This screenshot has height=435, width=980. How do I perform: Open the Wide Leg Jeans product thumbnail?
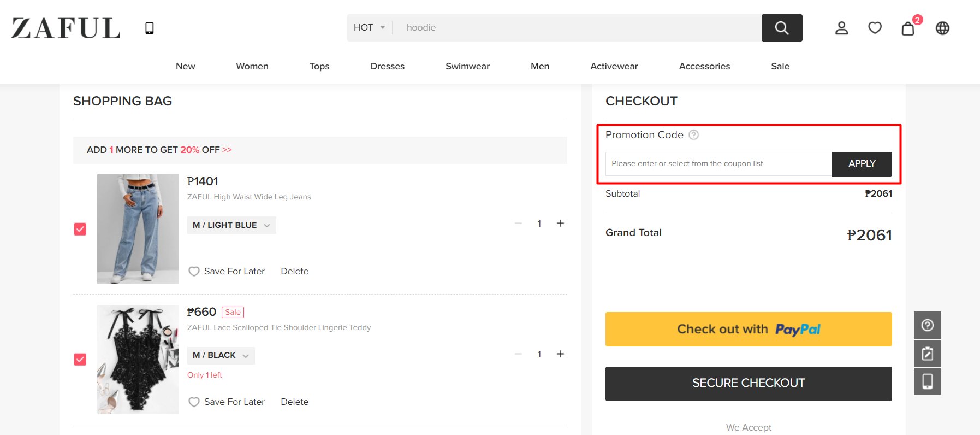tap(138, 229)
